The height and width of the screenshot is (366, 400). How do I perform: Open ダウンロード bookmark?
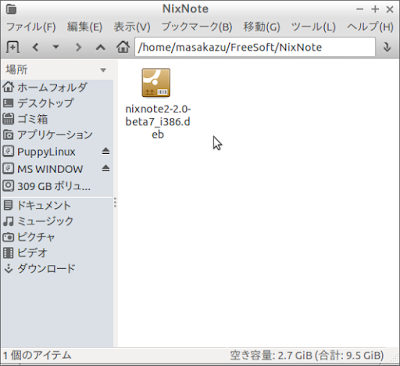pyautogui.click(x=57, y=269)
